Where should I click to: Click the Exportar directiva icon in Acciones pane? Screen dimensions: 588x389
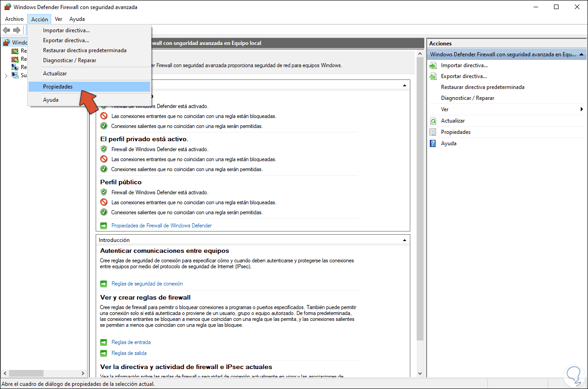[x=432, y=76]
